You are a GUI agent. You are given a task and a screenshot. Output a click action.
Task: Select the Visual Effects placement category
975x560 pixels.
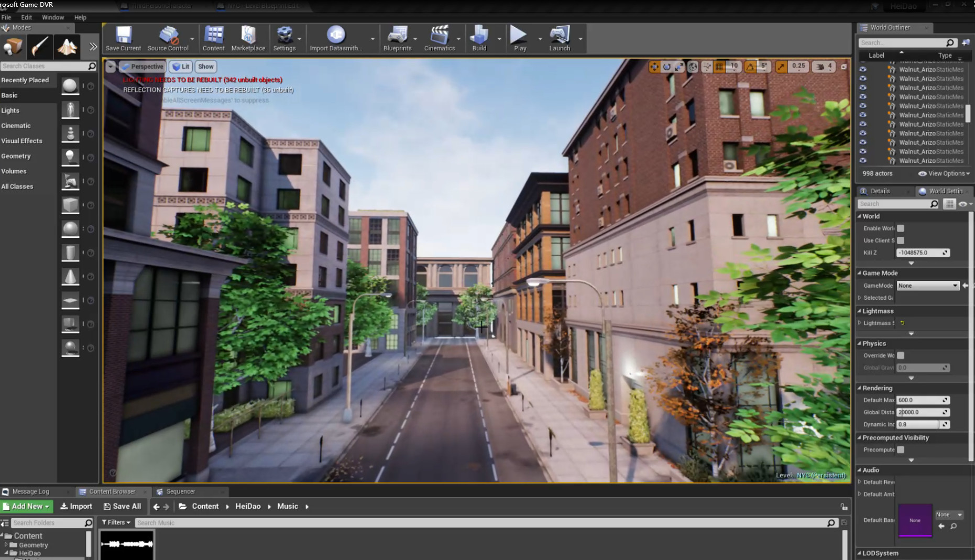pyautogui.click(x=21, y=141)
